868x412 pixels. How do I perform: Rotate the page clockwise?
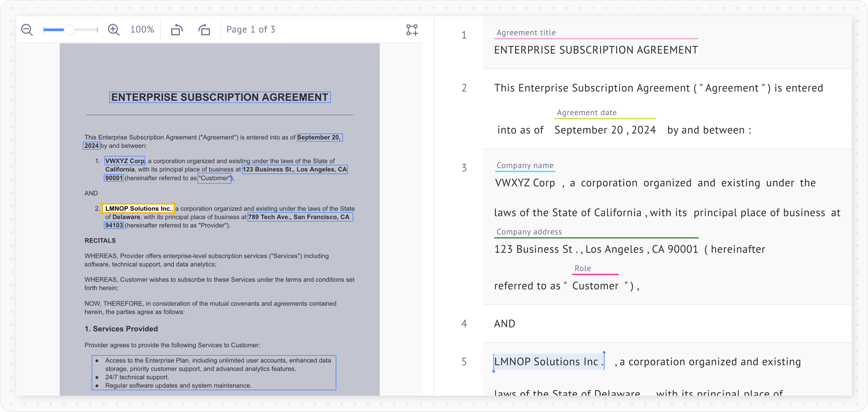204,30
